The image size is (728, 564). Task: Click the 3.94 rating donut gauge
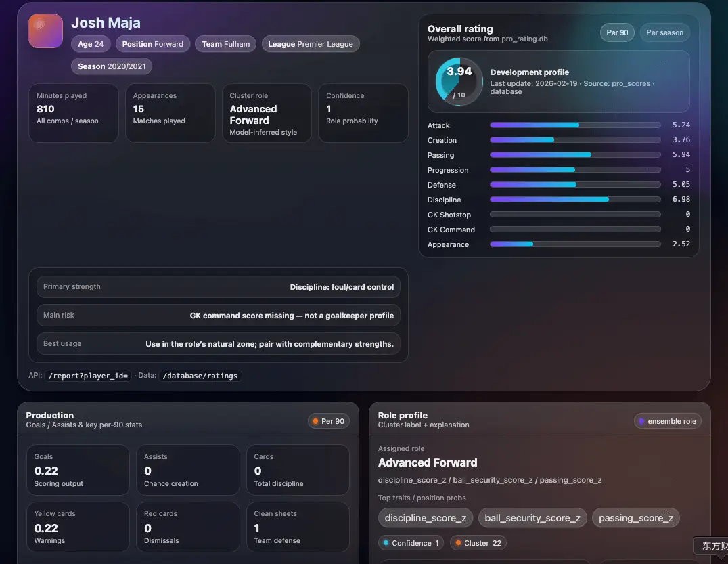[457, 83]
